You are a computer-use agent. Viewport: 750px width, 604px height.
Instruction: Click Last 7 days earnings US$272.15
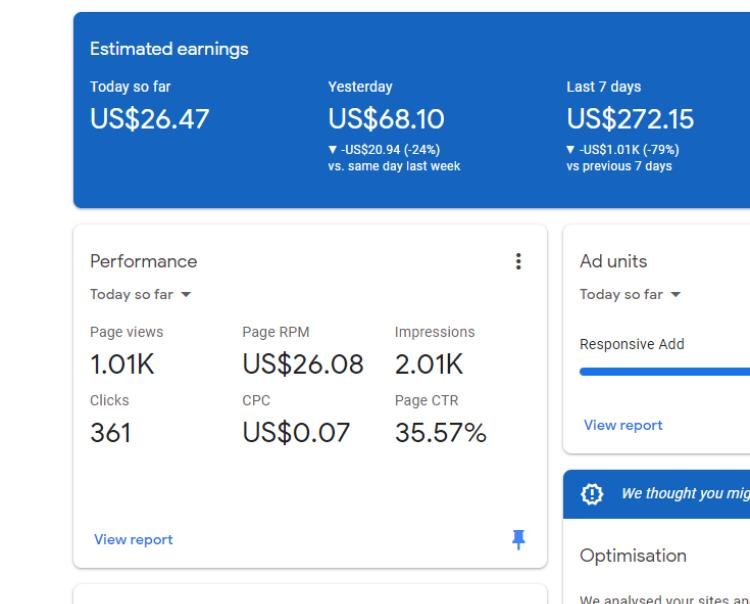point(630,119)
